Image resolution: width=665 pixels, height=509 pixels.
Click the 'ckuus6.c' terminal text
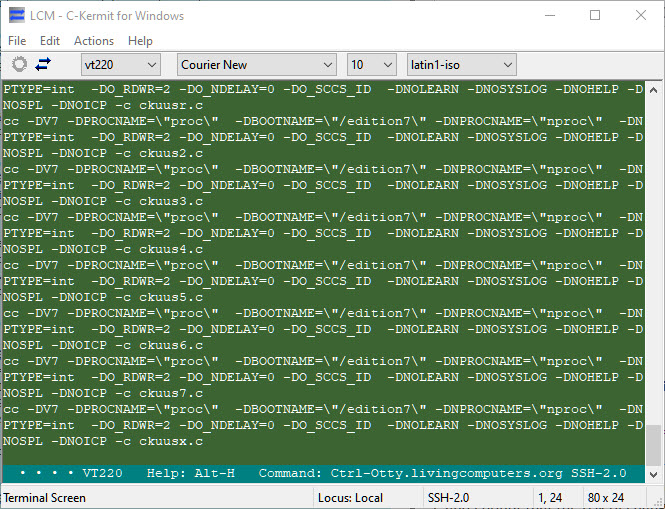click(x=171, y=345)
